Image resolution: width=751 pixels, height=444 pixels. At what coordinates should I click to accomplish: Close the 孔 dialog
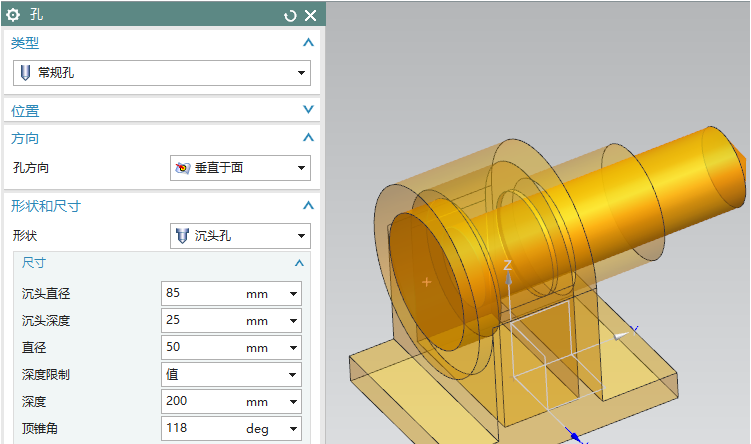pyautogui.click(x=311, y=16)
